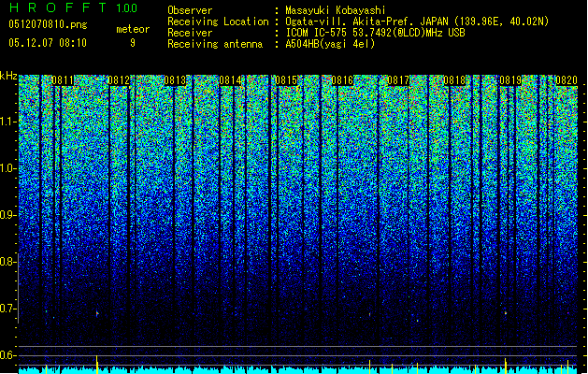
Task: Click the ICOM IC-575 receiver text
Action: [375, 33]
